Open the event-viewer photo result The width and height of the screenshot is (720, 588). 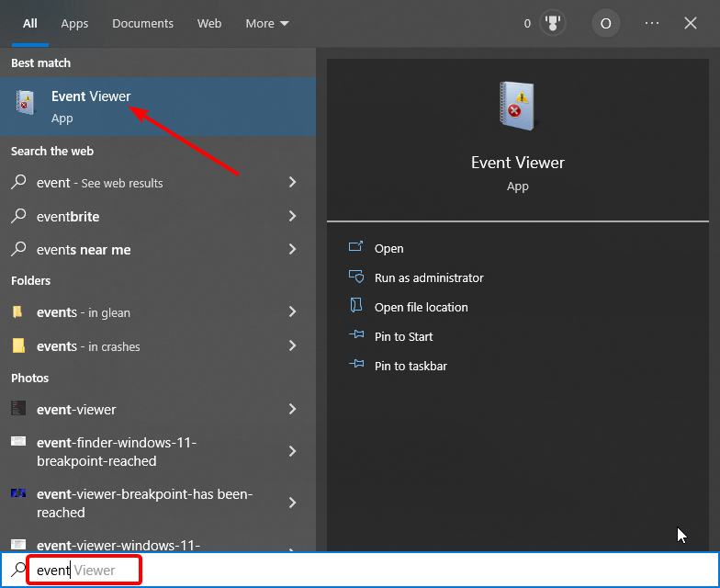click(x=158, y=410)
